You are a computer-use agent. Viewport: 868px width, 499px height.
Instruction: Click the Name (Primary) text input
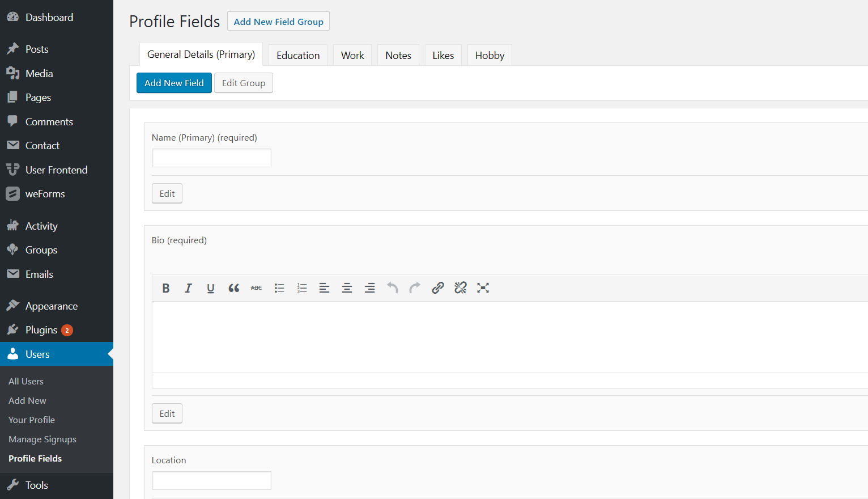tap(212, 158)
